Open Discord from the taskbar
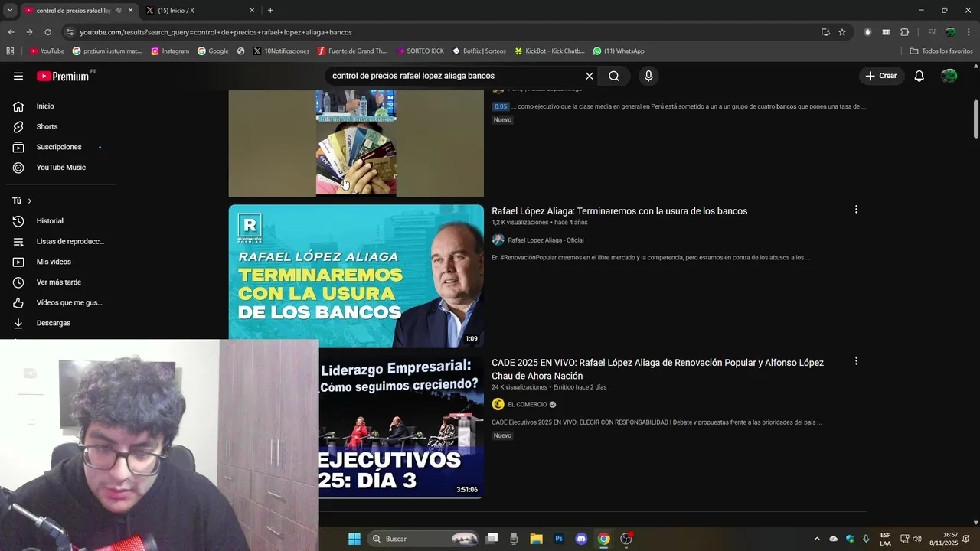The height and width of the screenshot is (551, 980). coord(581,539)
